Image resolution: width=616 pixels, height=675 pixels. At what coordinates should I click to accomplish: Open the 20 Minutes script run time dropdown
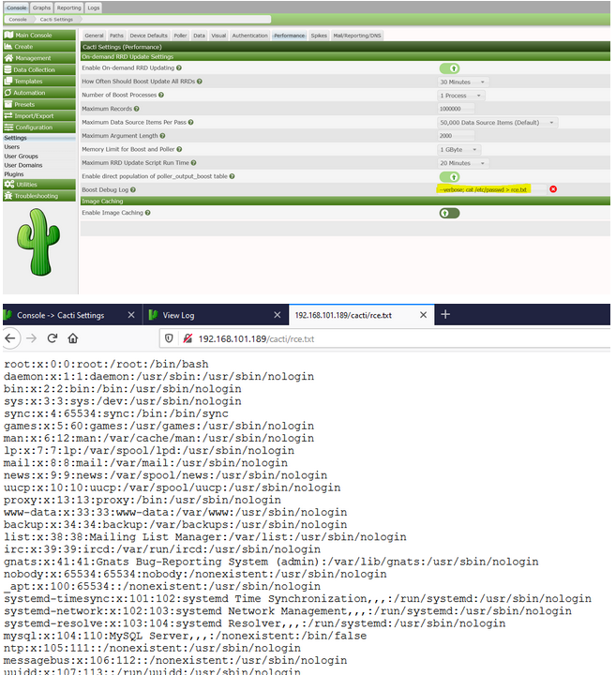[463, 163]
